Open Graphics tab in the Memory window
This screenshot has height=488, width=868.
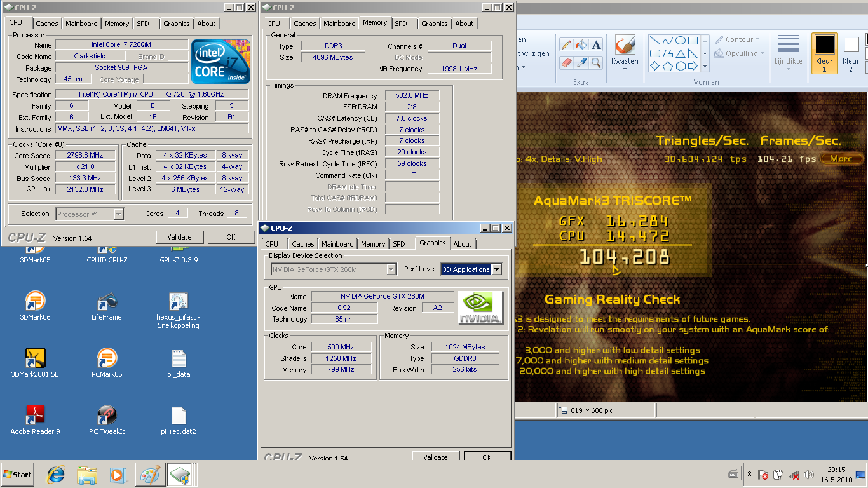pos(435,24)
